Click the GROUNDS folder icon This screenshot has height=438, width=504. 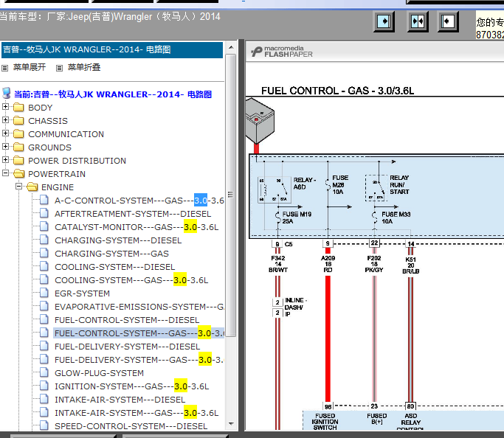18,147
